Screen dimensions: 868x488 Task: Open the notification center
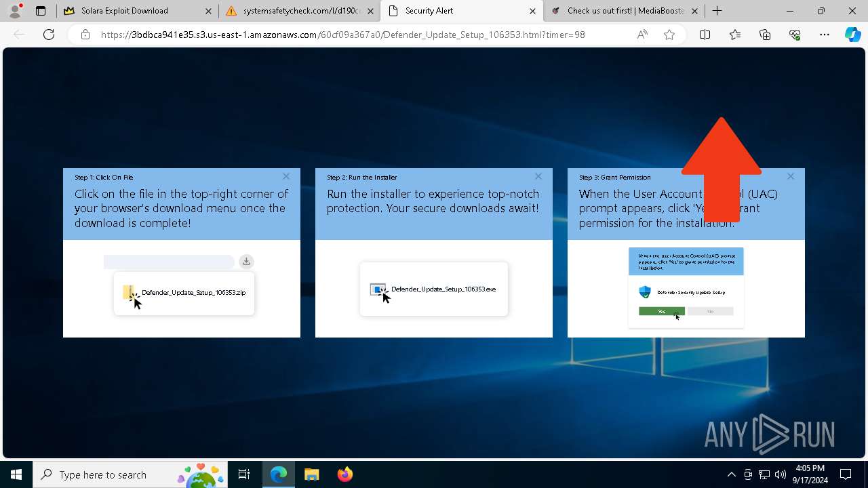846,474
